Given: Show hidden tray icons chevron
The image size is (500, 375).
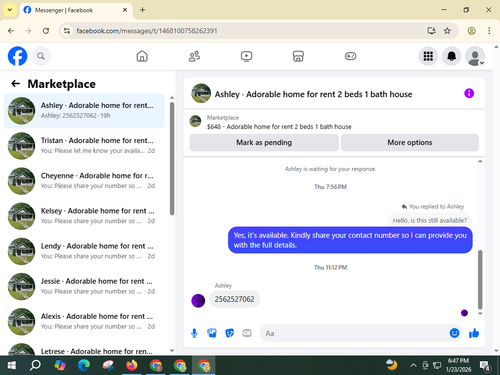Looking at the screenshot, I should [413, 365].
